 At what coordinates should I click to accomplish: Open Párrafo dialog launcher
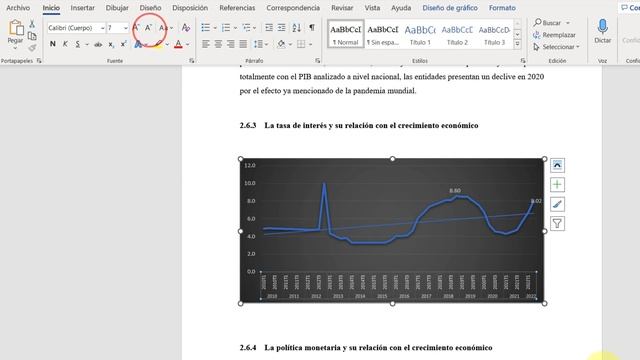[x=318, y=61]
